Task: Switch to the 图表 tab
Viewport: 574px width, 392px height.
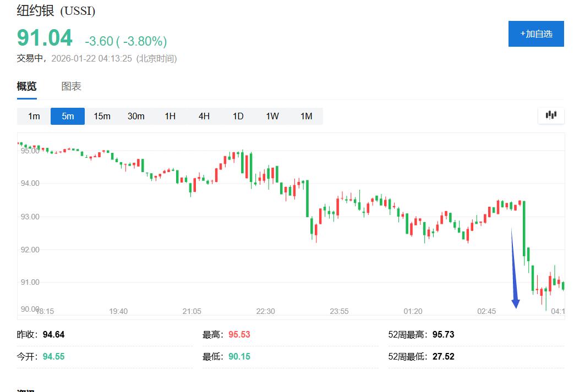Action: pos(71,86)
